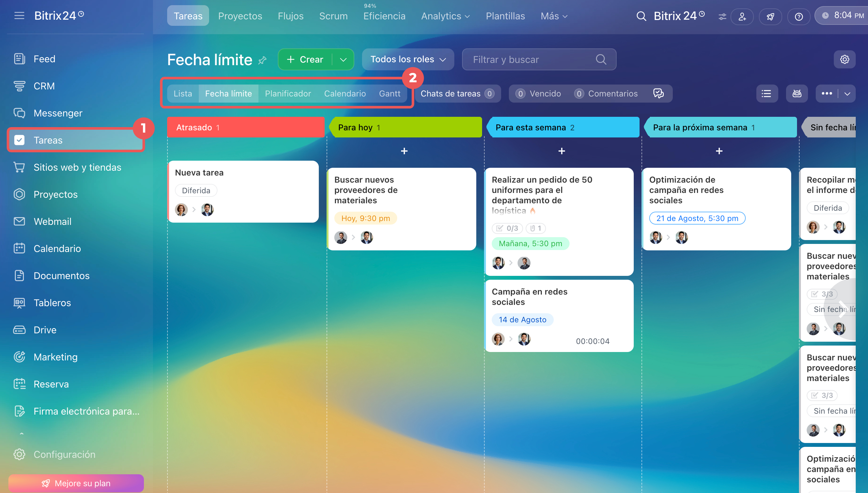Open task settings gear icon near filter
The image size is (868, 493).
(x=845, y=59)
